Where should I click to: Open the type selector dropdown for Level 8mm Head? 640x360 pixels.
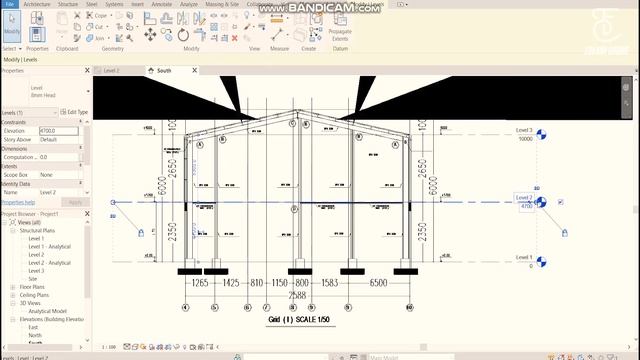click(x=88, y=91)
